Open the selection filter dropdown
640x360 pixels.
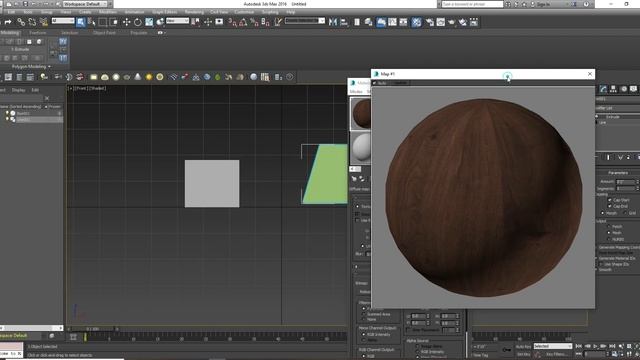[63, 20]
